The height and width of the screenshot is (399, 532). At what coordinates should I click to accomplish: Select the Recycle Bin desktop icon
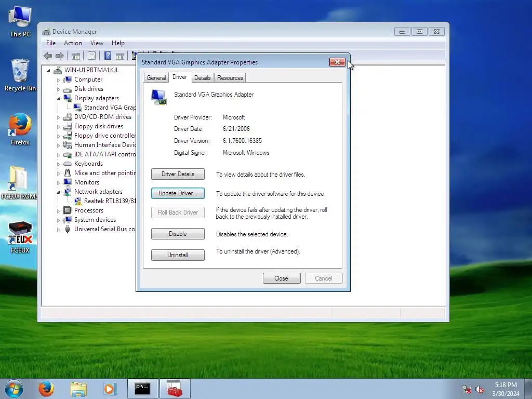[20, 75]
